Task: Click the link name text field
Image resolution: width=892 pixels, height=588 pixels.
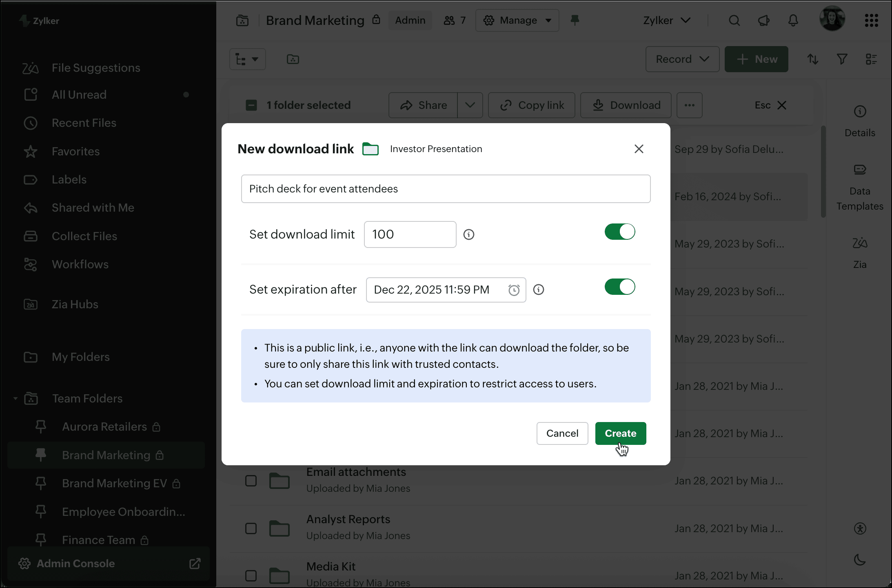Action: click(446, 189)
